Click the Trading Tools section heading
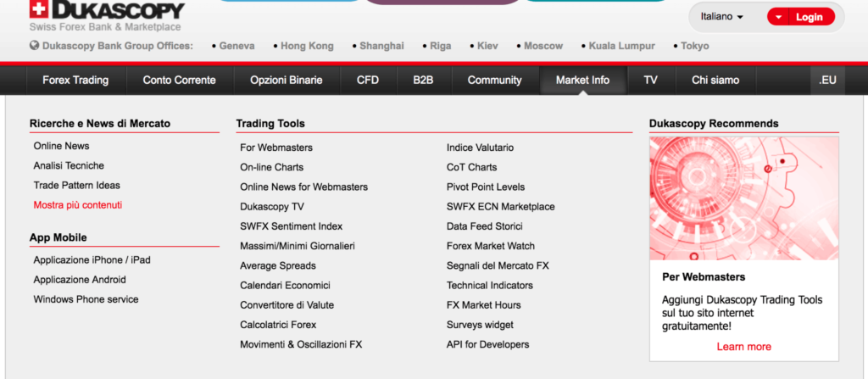 [270, 124]
